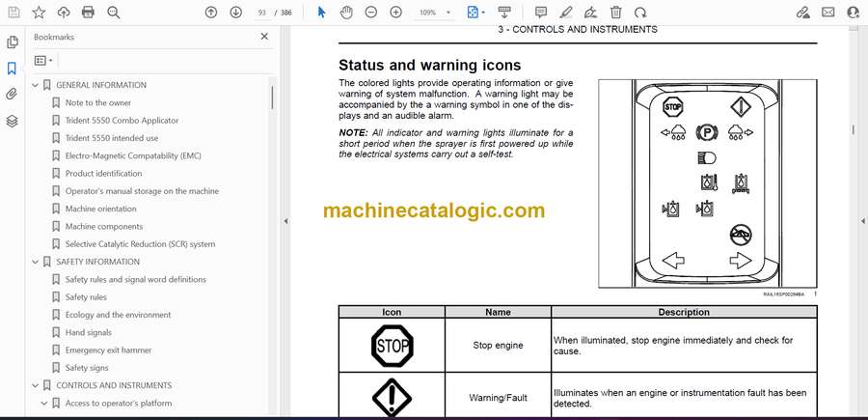Open Selective Catalytic Reduction (SCR) system bookmark
The image size is (868, 420).
140,244
